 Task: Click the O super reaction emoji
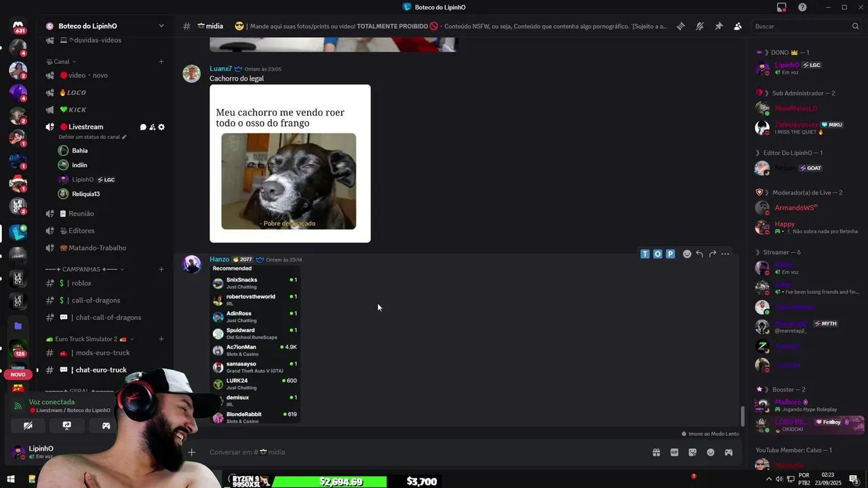[x=658, y=254]
